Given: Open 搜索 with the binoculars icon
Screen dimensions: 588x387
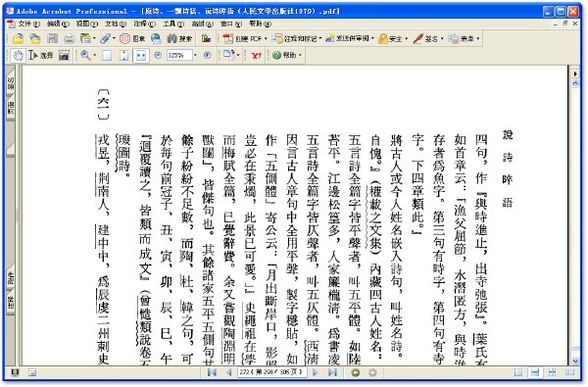Looking at the screenshot, I should 179,38.
